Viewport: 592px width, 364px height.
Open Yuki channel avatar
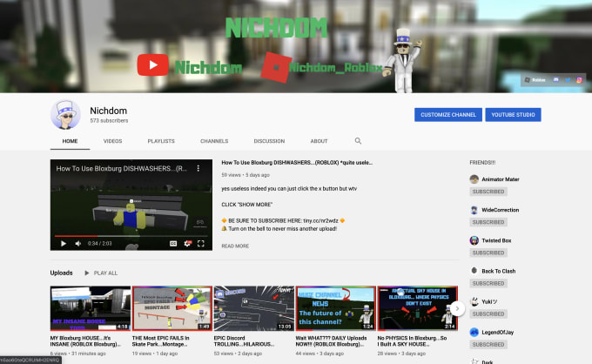pyautogui.click(x=474, y=301)
